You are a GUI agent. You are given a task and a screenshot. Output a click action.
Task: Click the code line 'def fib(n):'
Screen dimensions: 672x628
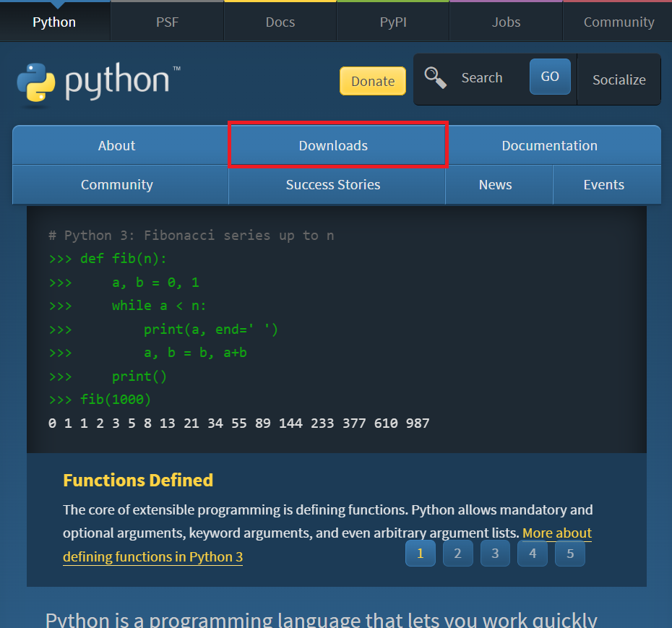pyautogui.click(x=123, y=259)
